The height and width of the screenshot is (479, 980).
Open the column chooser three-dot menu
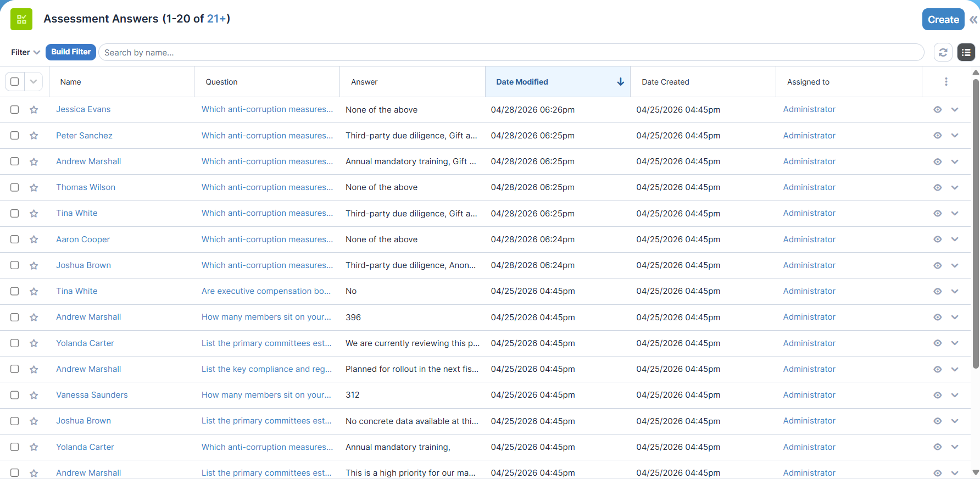[x=946, y=82]
